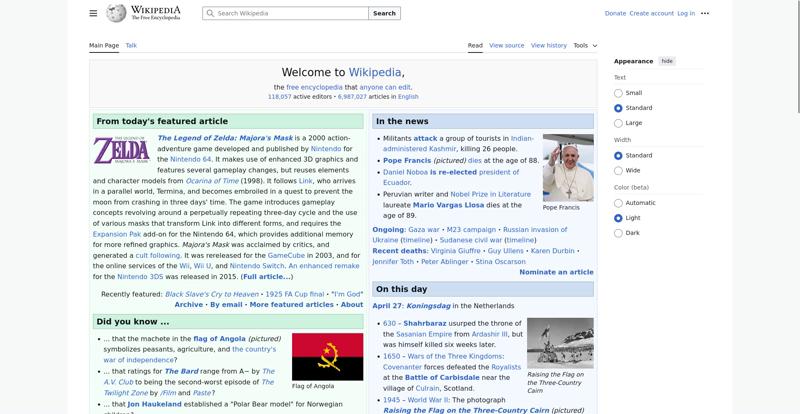This screenshot has width=800, height=414.
Task: Open the Black Slave's Cry to Heaven link
Action: point(212,294)
